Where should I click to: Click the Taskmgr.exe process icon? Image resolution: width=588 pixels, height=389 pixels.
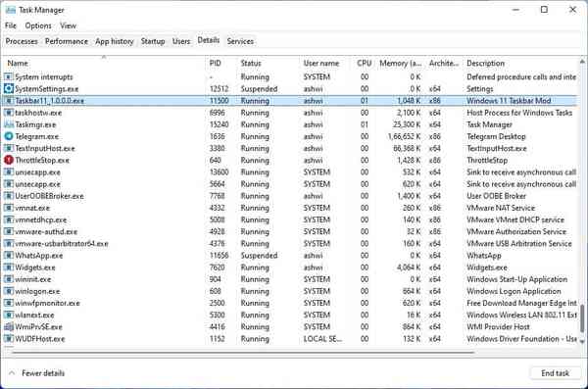pyautogui.click(x=9, y=124)
